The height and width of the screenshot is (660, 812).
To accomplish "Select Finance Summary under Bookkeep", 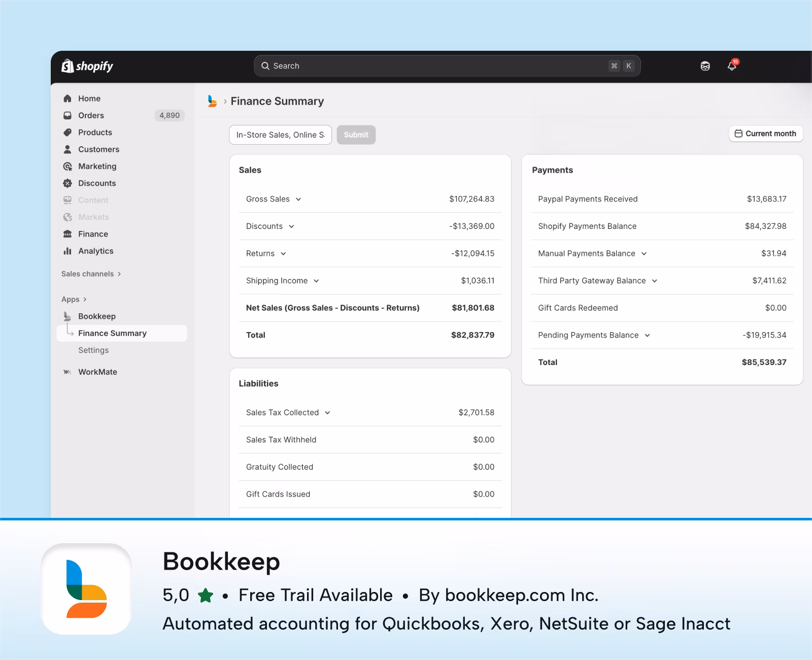I will [x=122, y=333].
